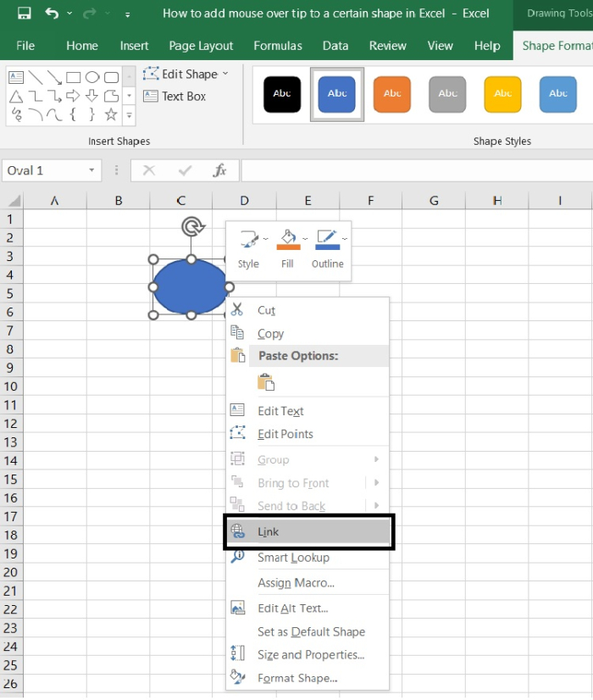Click in the formula bar

coord(417,170)
